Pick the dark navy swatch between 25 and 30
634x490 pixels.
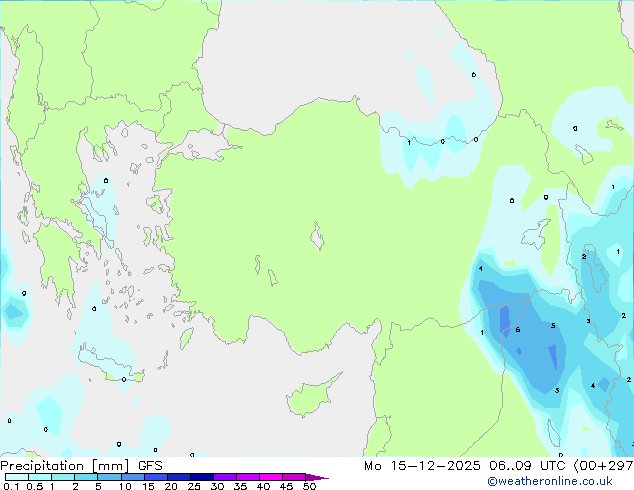202,477
